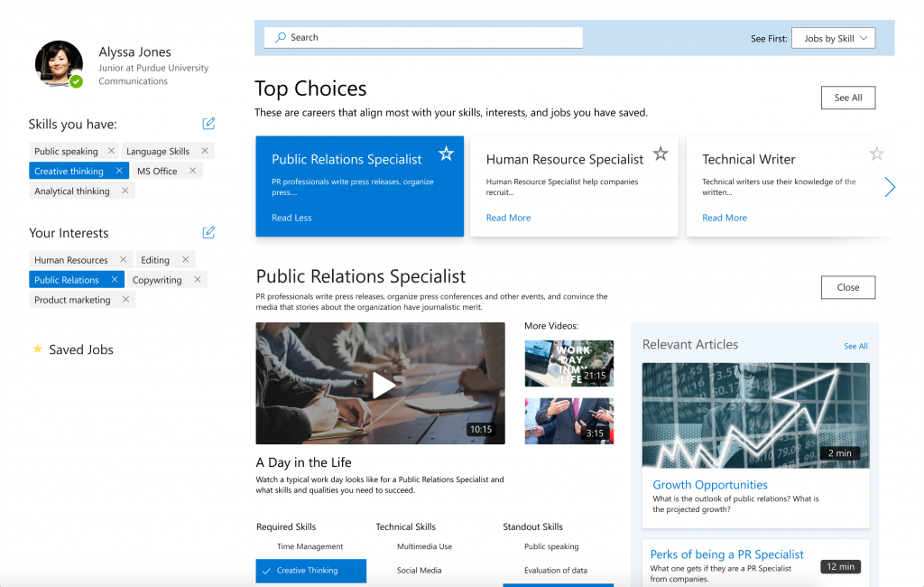Open the Growth Opportunities article link

(709, 485)
